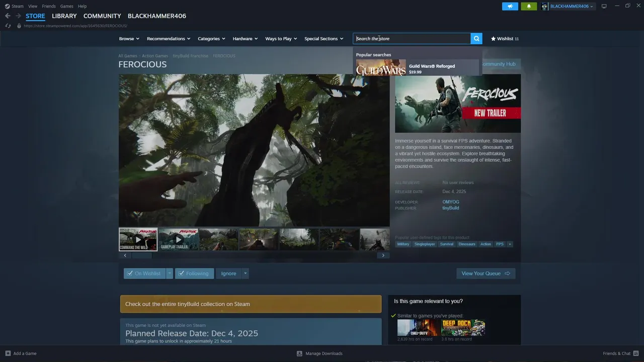Select the third media strip screenshot thumbnail
This screenshot has width=644, height=362.
218,239
